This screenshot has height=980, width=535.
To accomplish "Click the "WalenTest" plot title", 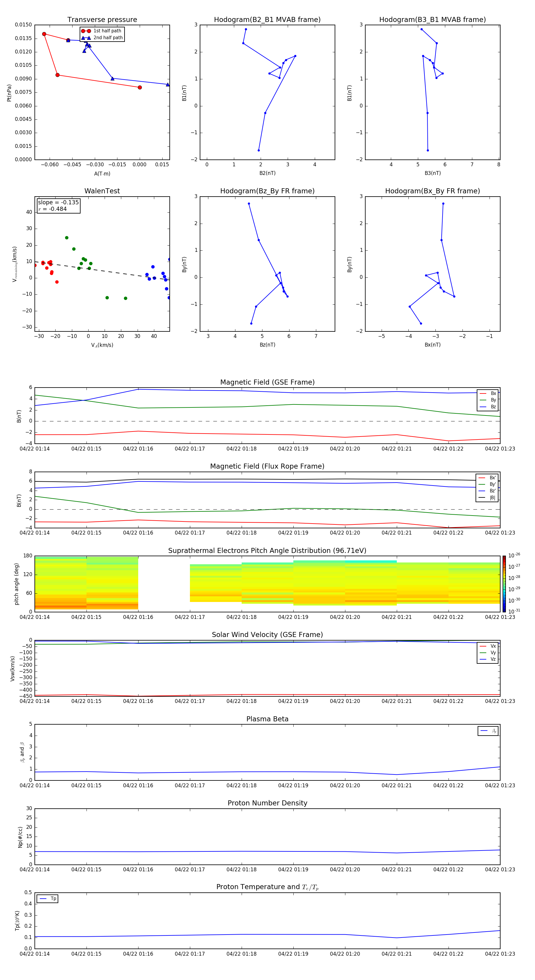I will tap(102, 191).
